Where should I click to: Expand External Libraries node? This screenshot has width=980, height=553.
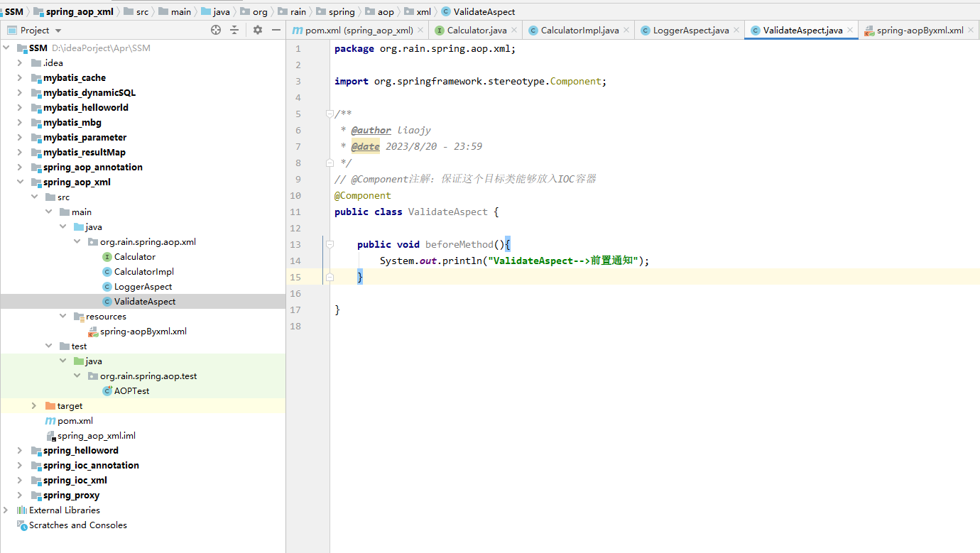click(6, 510)
